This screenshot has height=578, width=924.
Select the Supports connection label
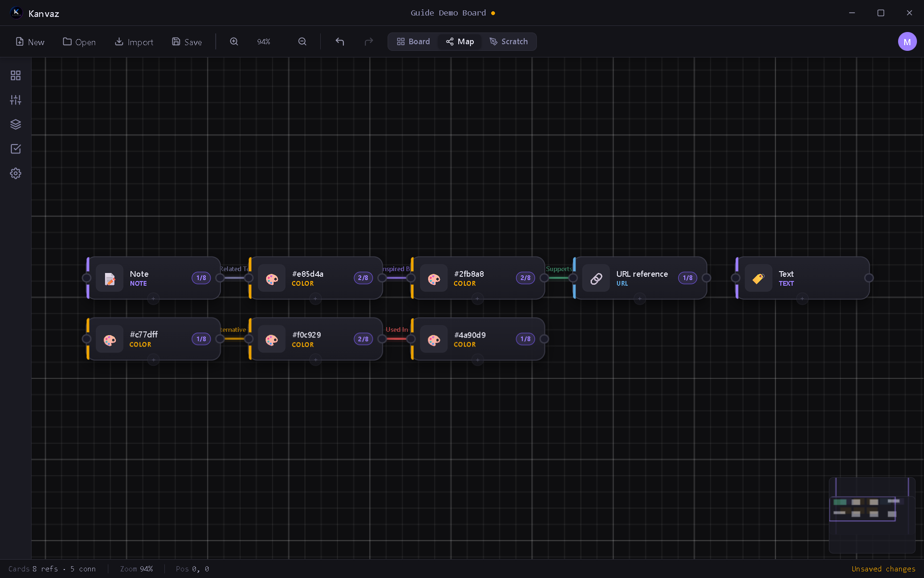559,269
